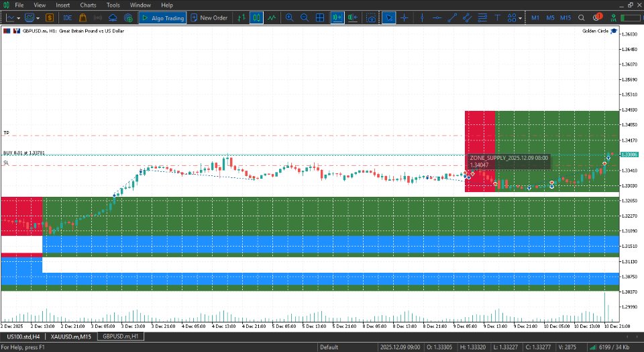Draw a vertical line

[422, 17]
